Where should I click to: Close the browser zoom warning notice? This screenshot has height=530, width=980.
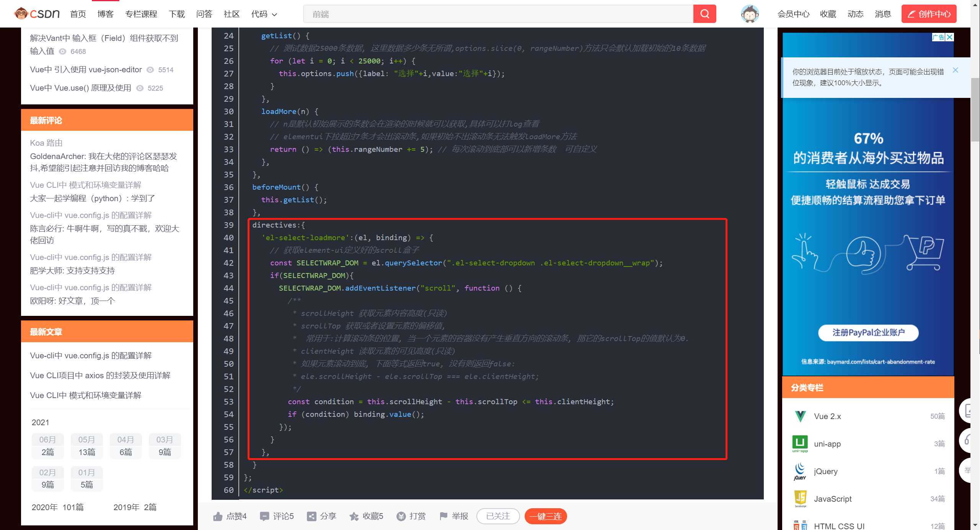pos(955,70)
